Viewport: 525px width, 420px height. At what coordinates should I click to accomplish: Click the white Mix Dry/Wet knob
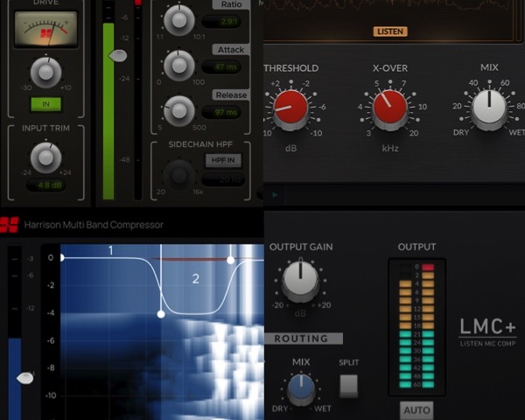tap(489, 108)
